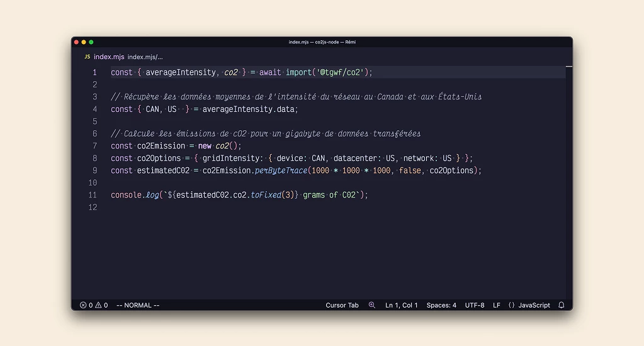Minimize window with yellow traffic light
Image resolution: width=644 pixels, height=346 pixels.
[x=84, y=42]
